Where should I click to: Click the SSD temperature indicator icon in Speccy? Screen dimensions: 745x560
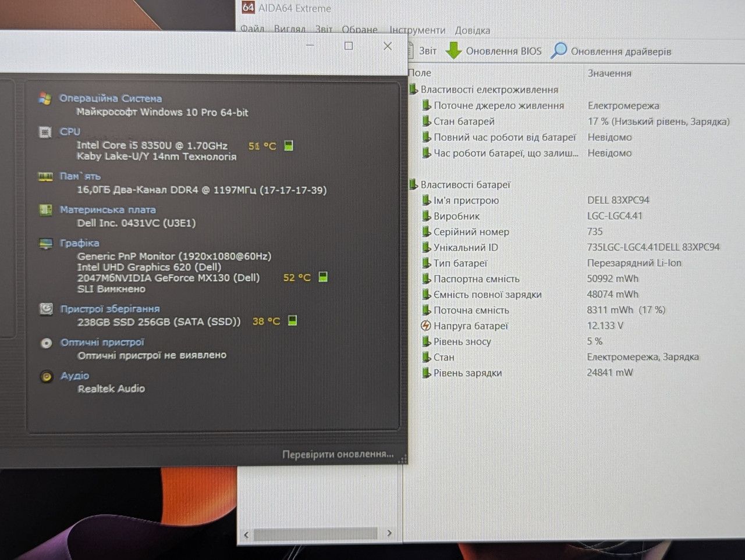click(293, 320)
